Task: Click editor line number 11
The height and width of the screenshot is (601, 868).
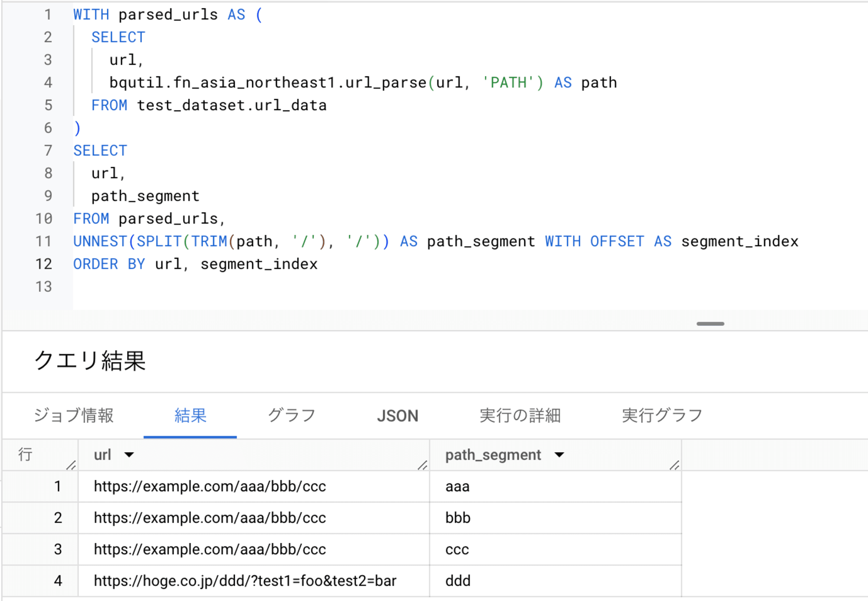Action: coord(43,241)
